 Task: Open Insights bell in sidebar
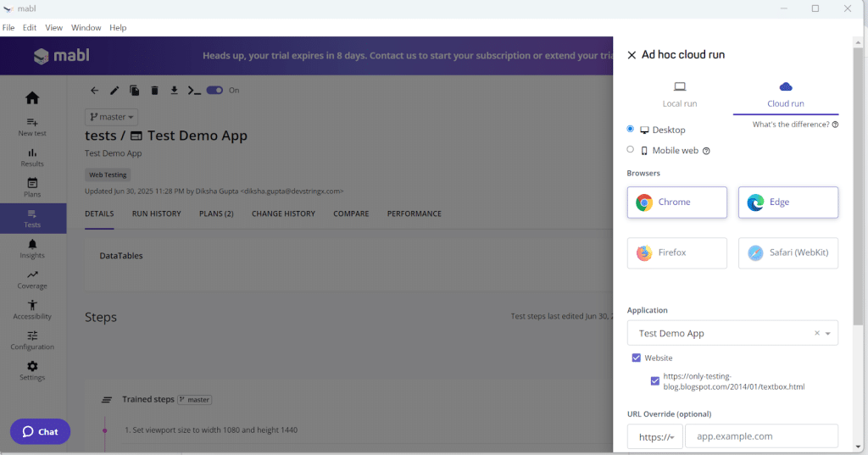tap(32, 249)
